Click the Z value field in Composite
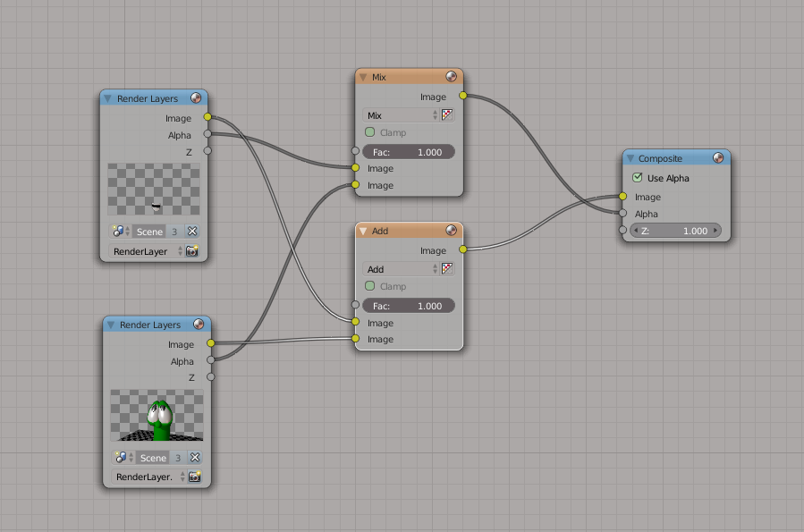This screenshot has width=804, height=532. coord(676,231)
